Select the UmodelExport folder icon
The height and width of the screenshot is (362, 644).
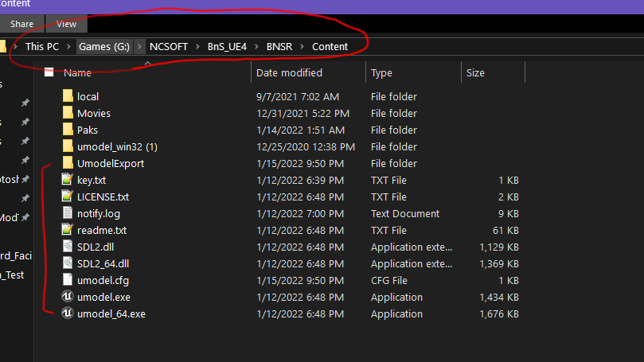pos(68,163)
